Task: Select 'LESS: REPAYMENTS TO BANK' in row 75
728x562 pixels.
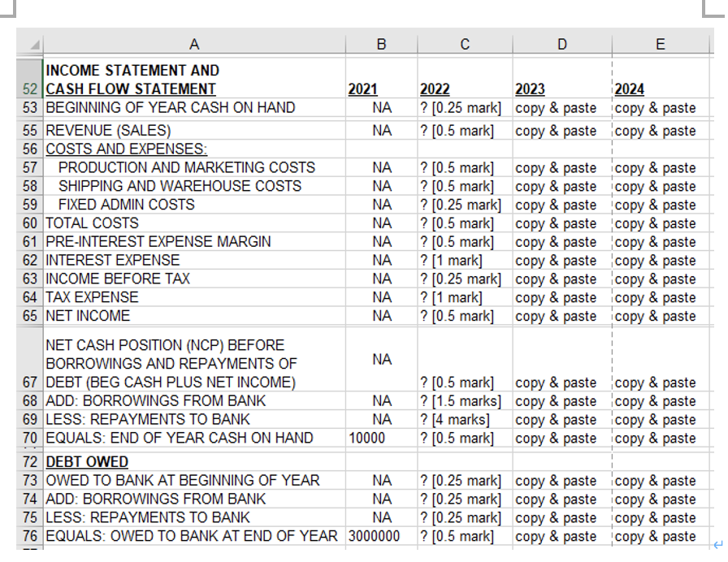Action: click(x=194, y=517)
